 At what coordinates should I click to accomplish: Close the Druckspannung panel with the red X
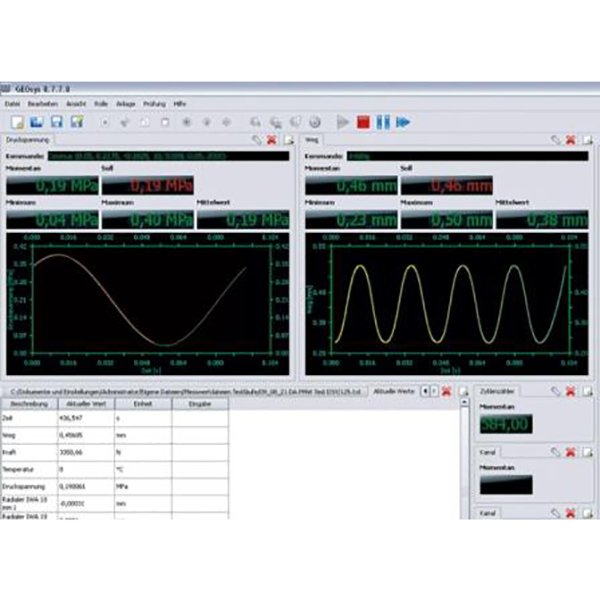[x=272, y=141]
